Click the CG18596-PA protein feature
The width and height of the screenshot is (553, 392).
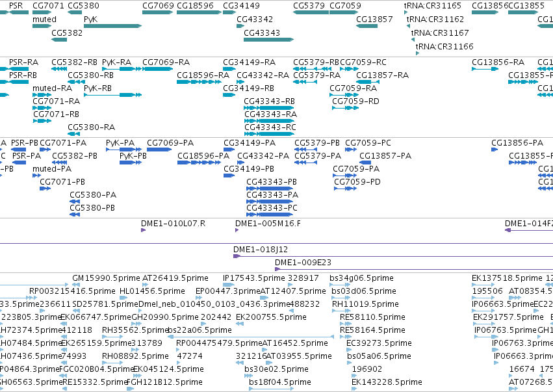click(x=199, y=163)
